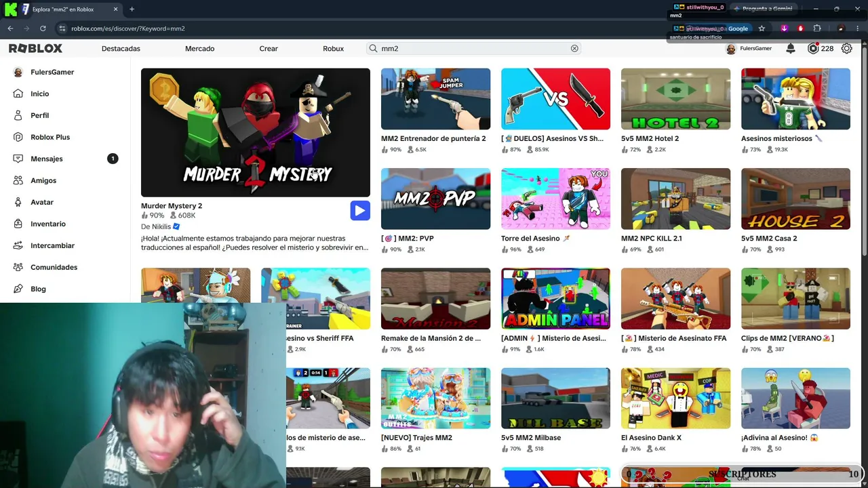Open the Murder Mystery 2 large thumbnail
868x488 pixels.
[x=256, y=133]
